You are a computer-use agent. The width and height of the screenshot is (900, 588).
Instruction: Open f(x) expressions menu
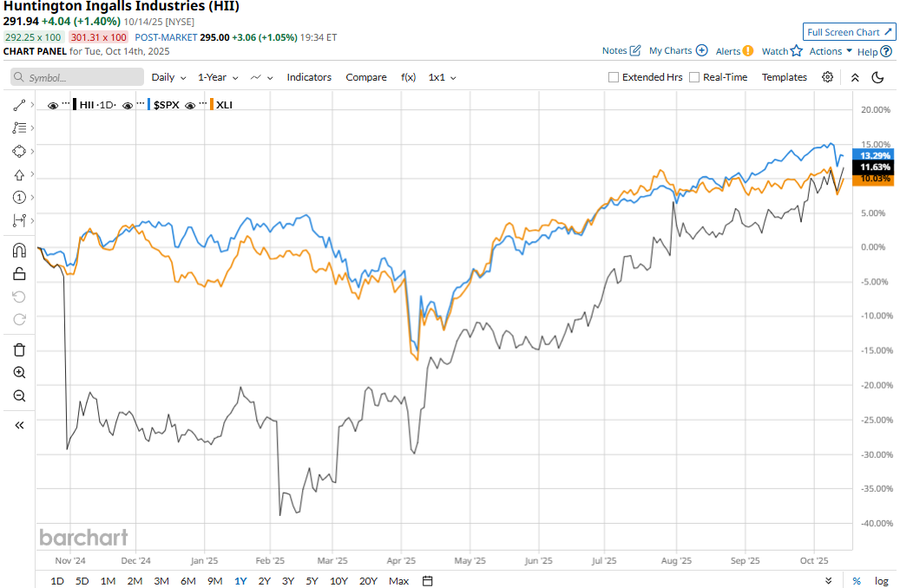408,77
